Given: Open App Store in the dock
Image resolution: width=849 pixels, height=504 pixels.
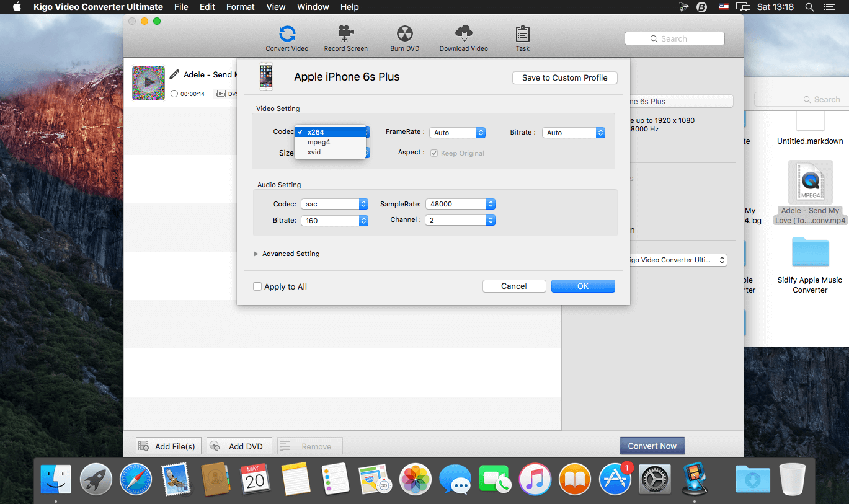Looking at the screenshot, I should [615, 479].
